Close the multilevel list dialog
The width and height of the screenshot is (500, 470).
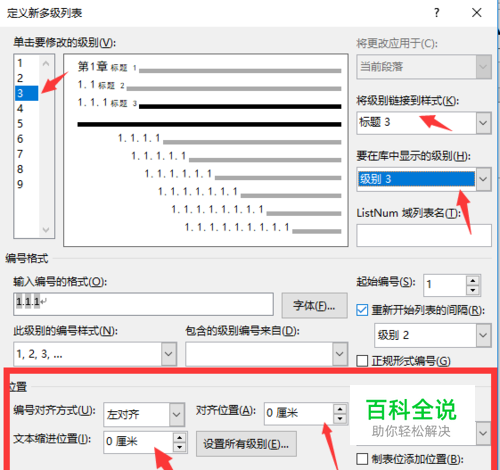click(x=477, y=13)
